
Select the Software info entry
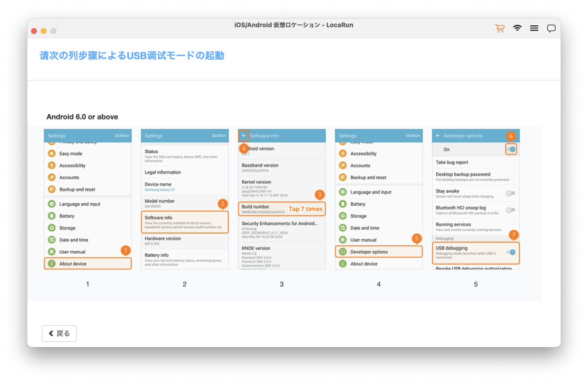coord(185,222)
